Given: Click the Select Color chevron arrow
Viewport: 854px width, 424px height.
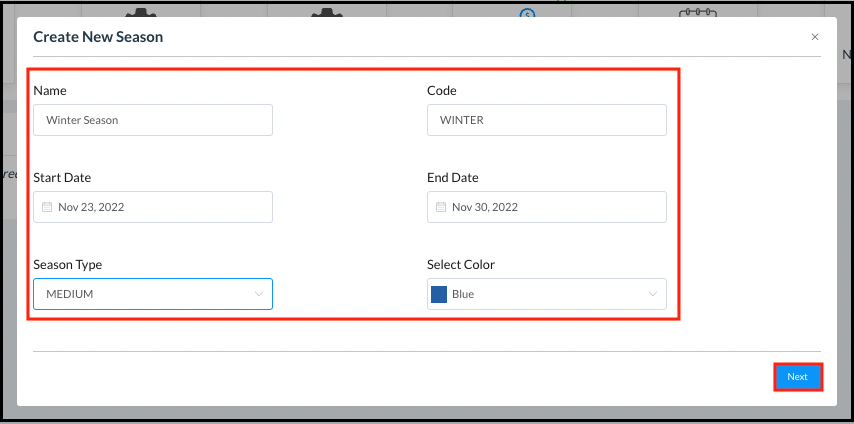Looking at the screenshot, I should click(653, 294).
